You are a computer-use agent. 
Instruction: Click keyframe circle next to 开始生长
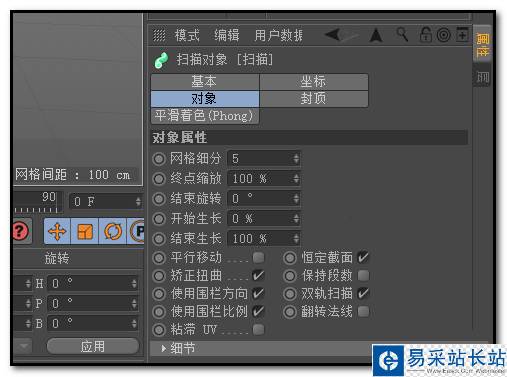pos(159,219)
